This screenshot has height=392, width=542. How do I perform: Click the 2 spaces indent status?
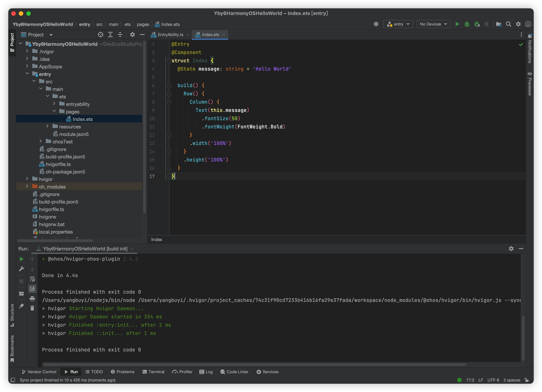tap(512, 380)
